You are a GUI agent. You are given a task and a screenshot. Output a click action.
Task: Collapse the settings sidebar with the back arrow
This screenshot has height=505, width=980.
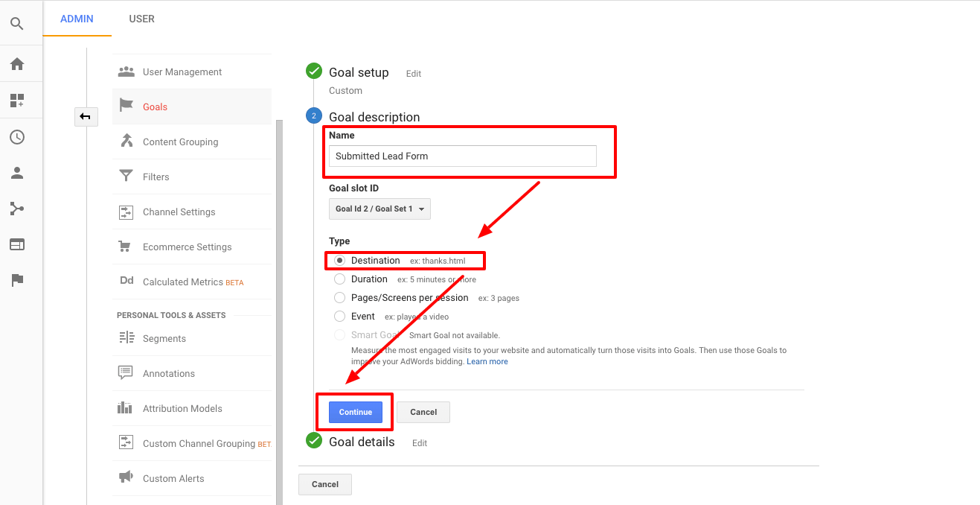coord(86,117)
